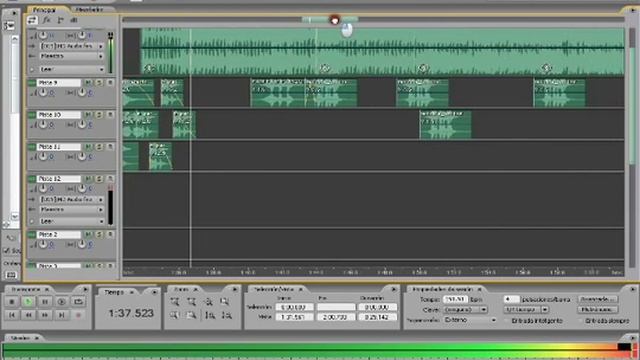Click the Pista 10 track name field
Viewport: 640px width, 360px height.
pos(59,115)
